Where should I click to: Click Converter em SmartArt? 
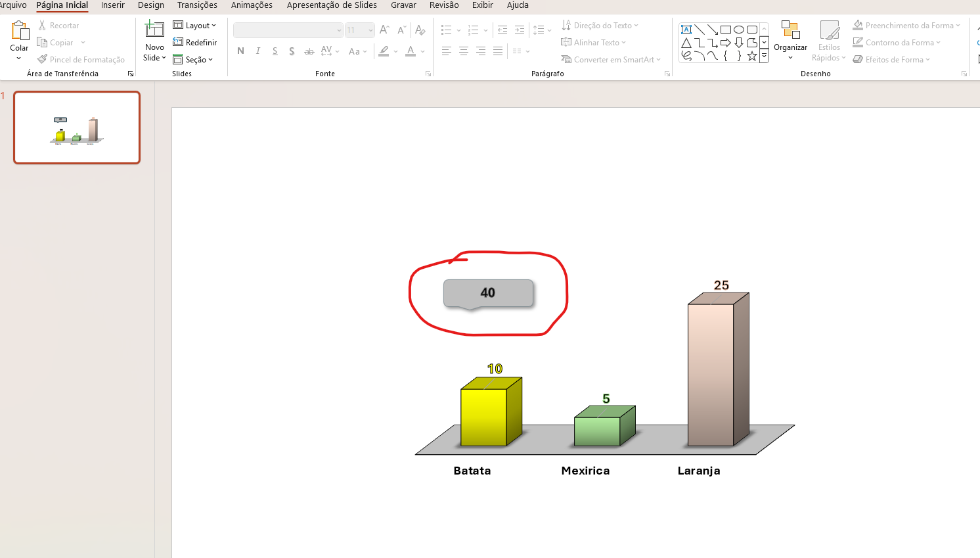(611, 60)
